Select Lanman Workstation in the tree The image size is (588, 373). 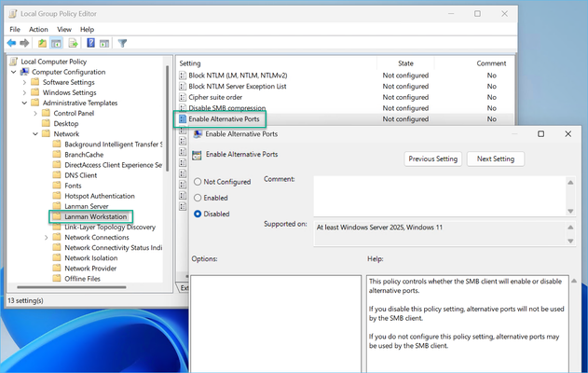pyautogui.click(x=96, y=216)
